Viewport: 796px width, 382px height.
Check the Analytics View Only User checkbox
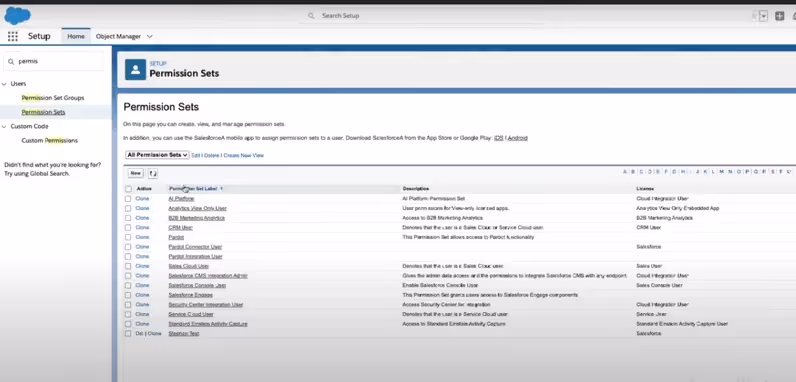[128, 208]
